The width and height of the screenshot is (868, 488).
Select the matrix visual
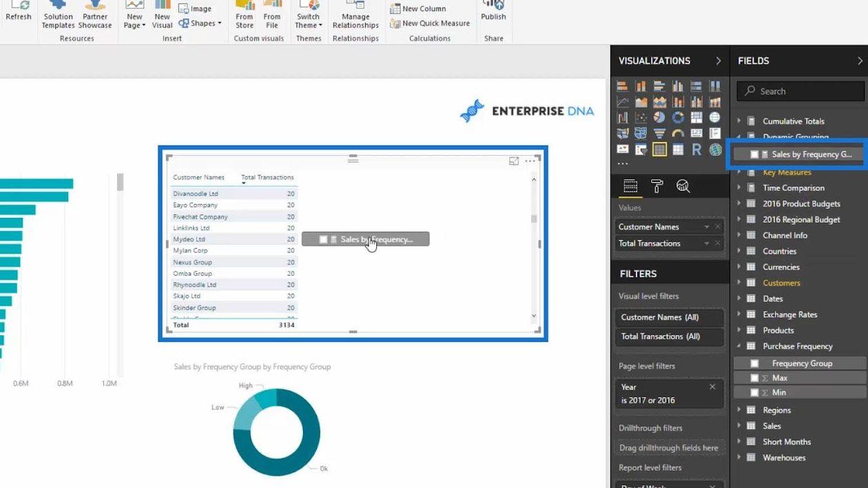click(678, 150)
